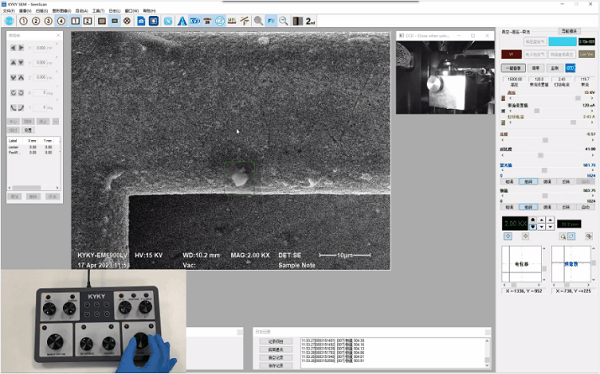Click the 2nd detector icon in toolbar
The width and height of the screenshot is (600, 374).
310,21
